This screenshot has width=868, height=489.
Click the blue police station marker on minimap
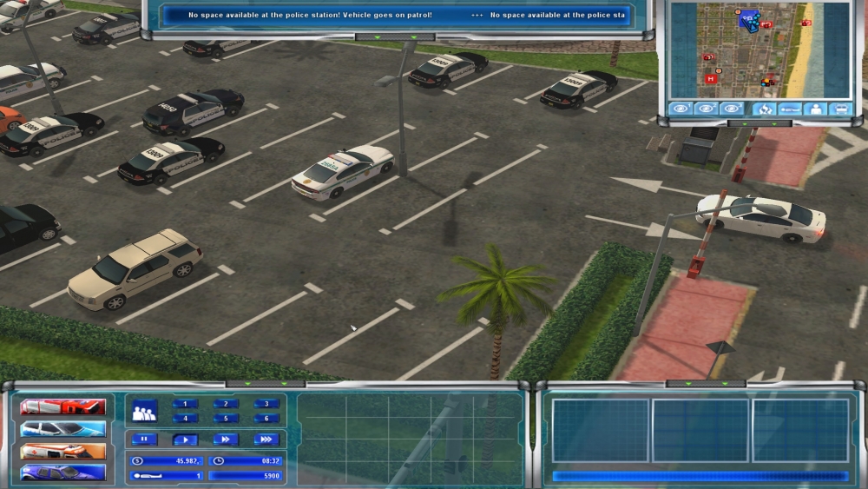pos(749,21)
